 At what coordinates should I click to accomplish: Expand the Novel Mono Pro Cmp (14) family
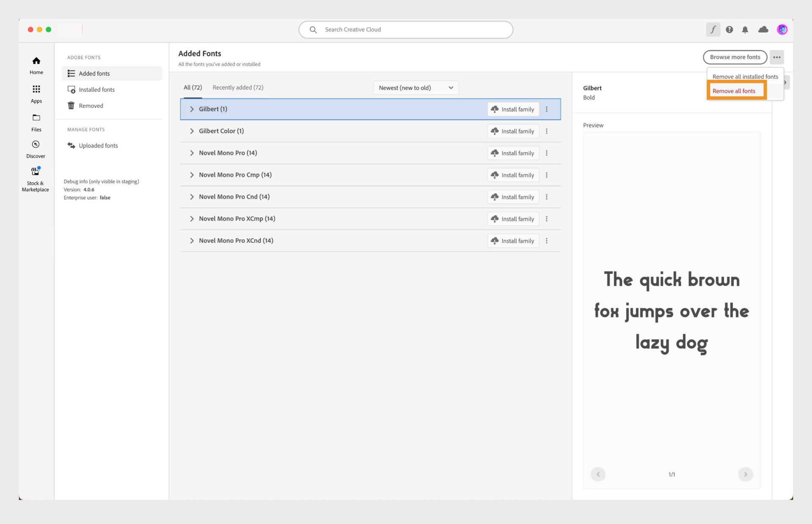(x=192, y=175)
